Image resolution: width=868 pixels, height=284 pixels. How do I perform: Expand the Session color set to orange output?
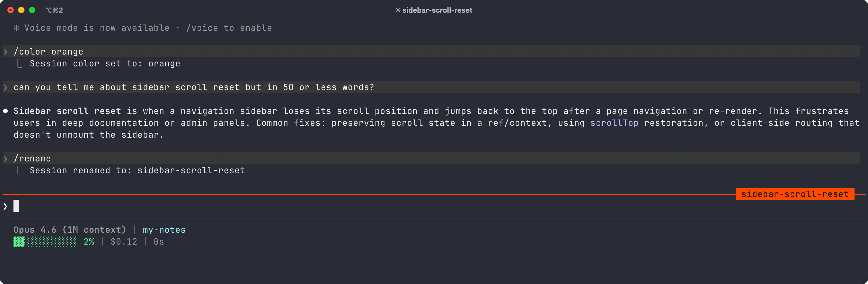(105, 63)
